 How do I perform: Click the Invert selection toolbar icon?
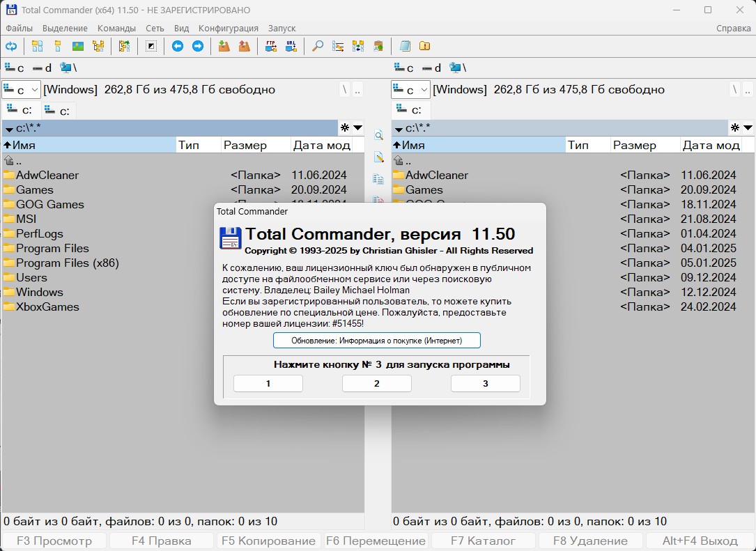coord(151,46)
